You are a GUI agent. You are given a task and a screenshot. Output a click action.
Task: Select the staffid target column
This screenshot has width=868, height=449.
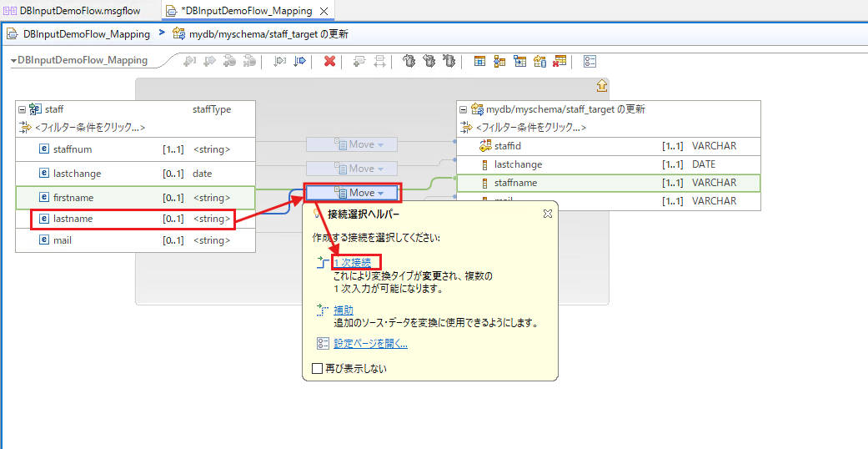(x=609, y=146)
